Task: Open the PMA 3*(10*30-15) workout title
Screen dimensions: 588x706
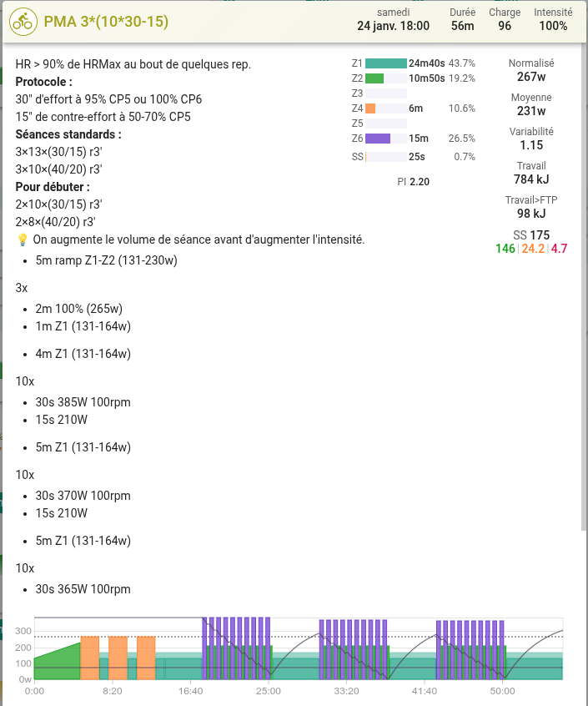Action: point(104,22)
